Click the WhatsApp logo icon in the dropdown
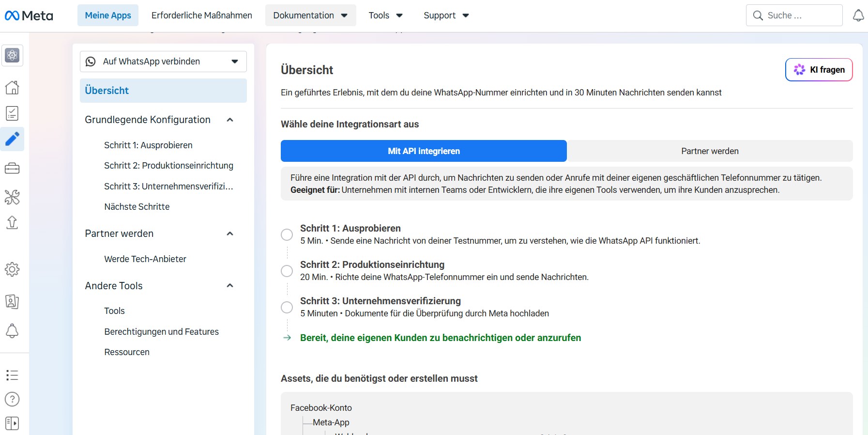This screenshot has width=868, height=435. (91, 62)
